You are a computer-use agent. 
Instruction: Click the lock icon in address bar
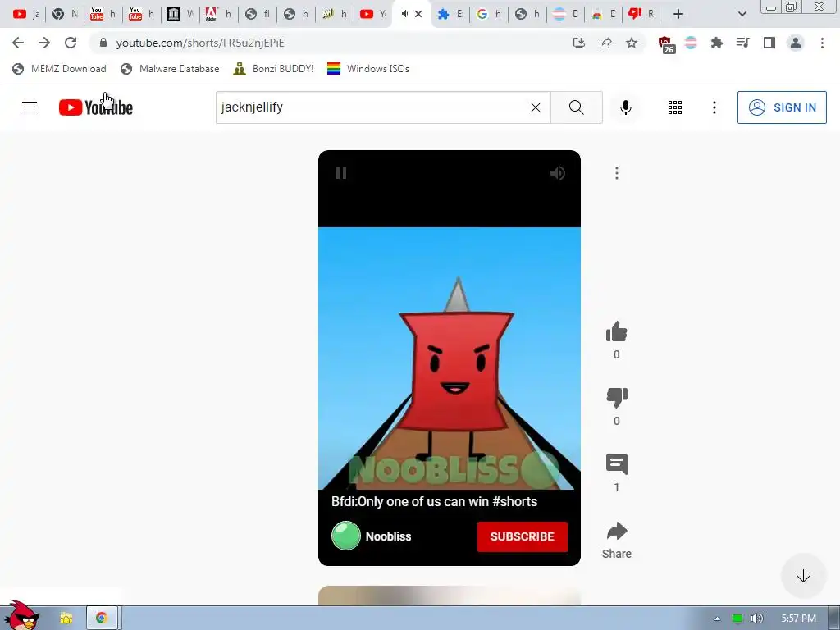pos(103,43)
